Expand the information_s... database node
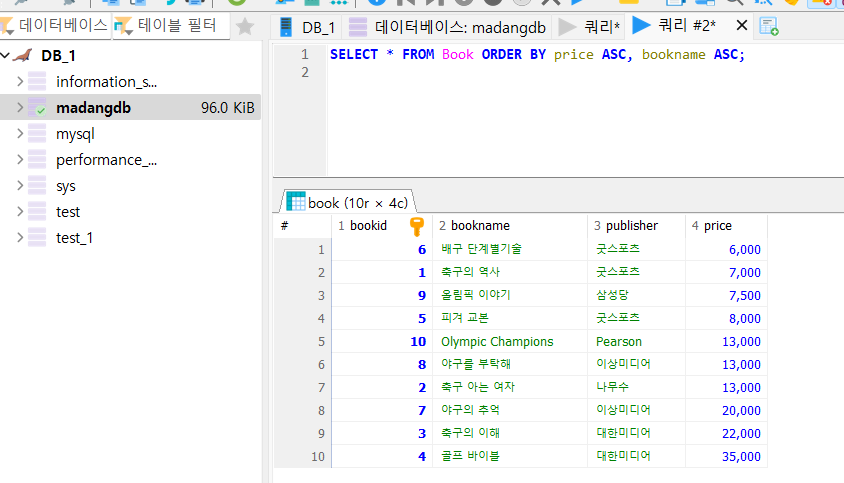 click(20, 81)
